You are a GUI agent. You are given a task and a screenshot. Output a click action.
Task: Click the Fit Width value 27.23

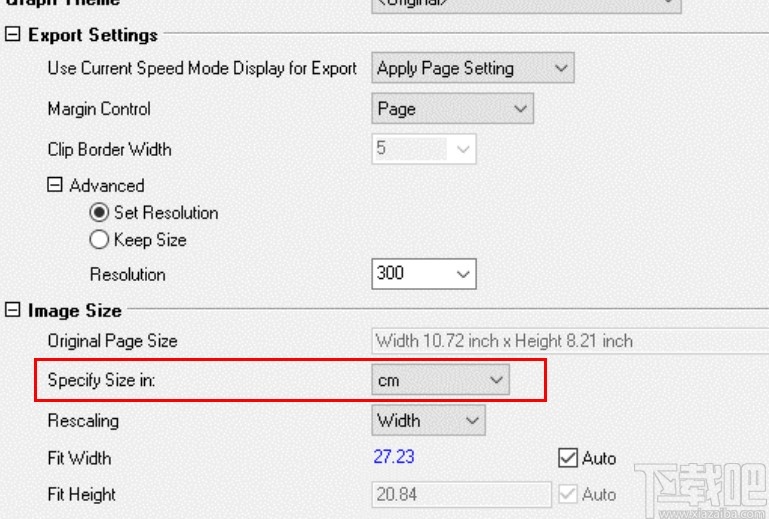pos(395,458)
